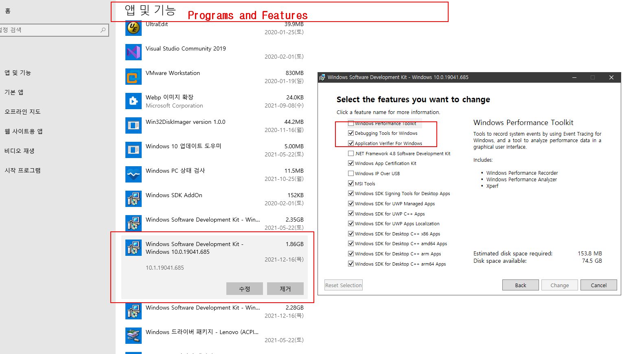The height and width of the screenshot is (354, 644).
Task: Click the 1.86GB Windows Software Development Kit icon
Action: pyautogui.click(x=134, y=248)
